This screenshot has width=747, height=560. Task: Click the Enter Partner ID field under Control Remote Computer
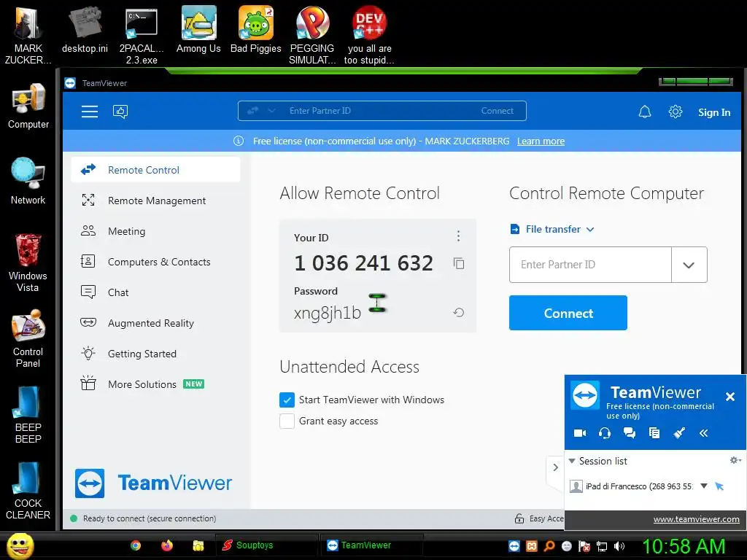(x=590, y=265)
